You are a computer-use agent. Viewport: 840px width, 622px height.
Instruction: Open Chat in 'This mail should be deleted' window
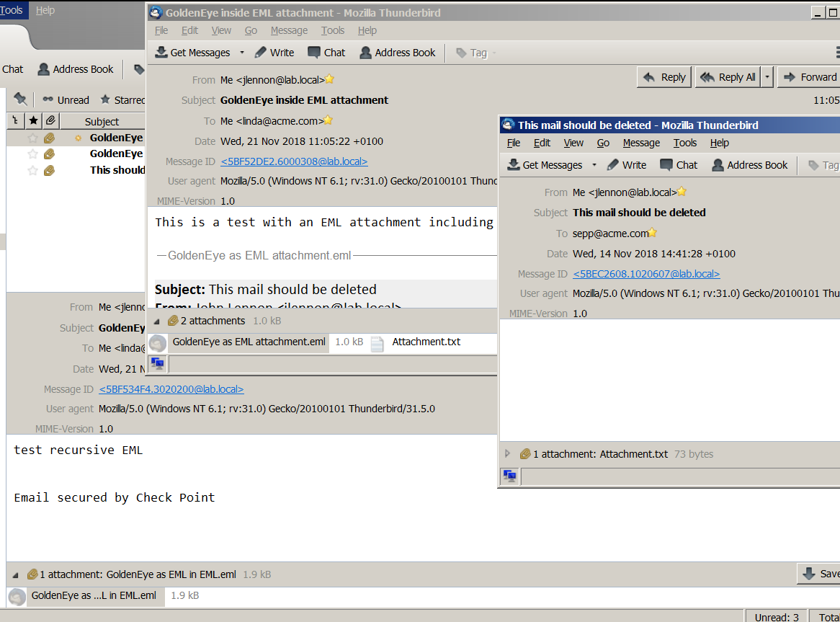pyautogui.click(x=679, y=165)
